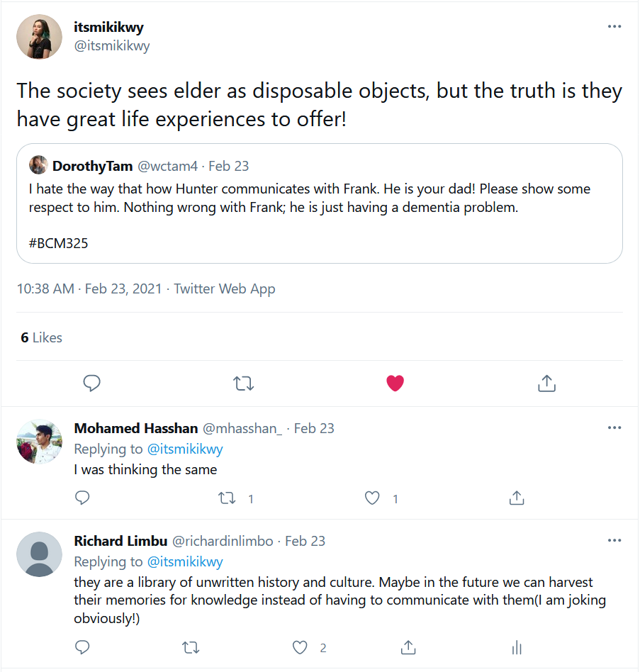Retweet the main itsmikikwy tweet

(243, 383)
